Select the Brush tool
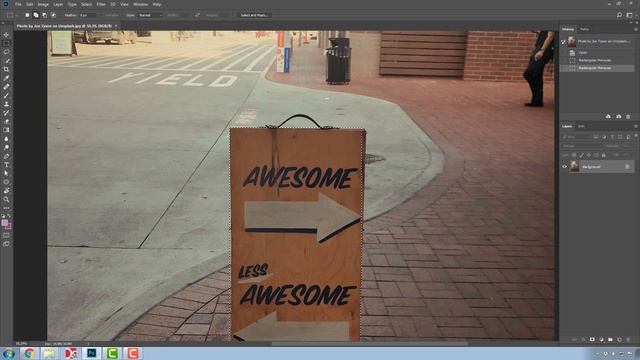640x360 pixels. (6, 96)
